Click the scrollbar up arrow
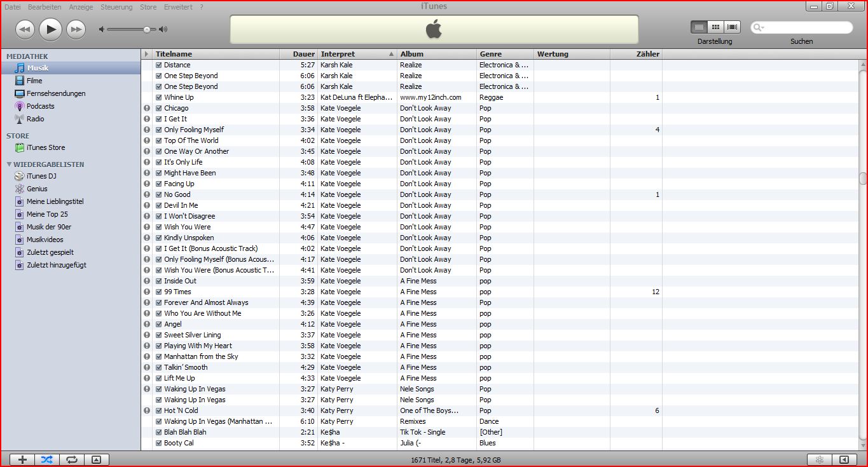Viewport: 868px width, 467px height. pyautogui.click(x=862, y=64)
